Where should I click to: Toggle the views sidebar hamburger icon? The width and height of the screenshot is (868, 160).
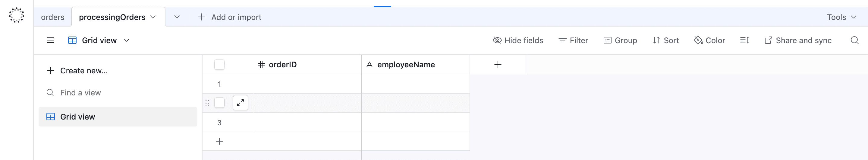[x=51, y=40]
